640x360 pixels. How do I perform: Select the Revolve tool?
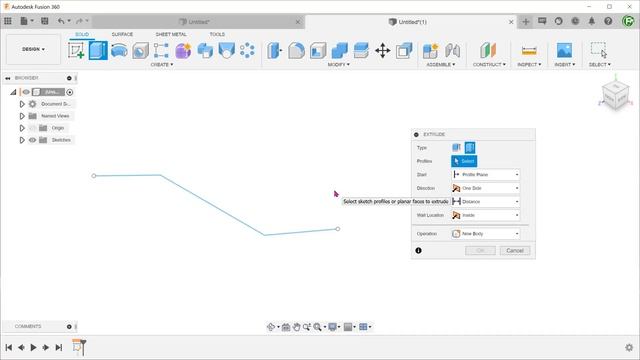point(119,51)
